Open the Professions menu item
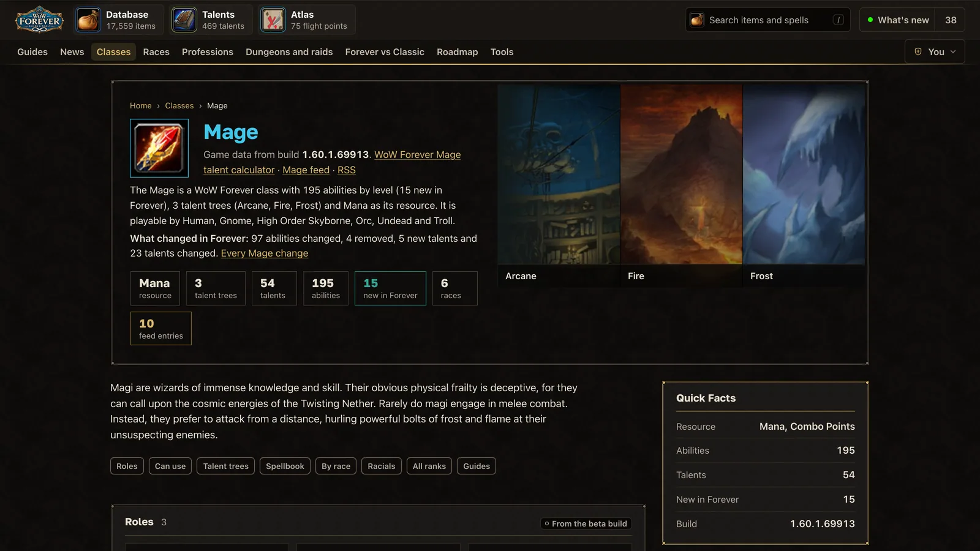This screenshot has width=980, height=551. (208, 52)
